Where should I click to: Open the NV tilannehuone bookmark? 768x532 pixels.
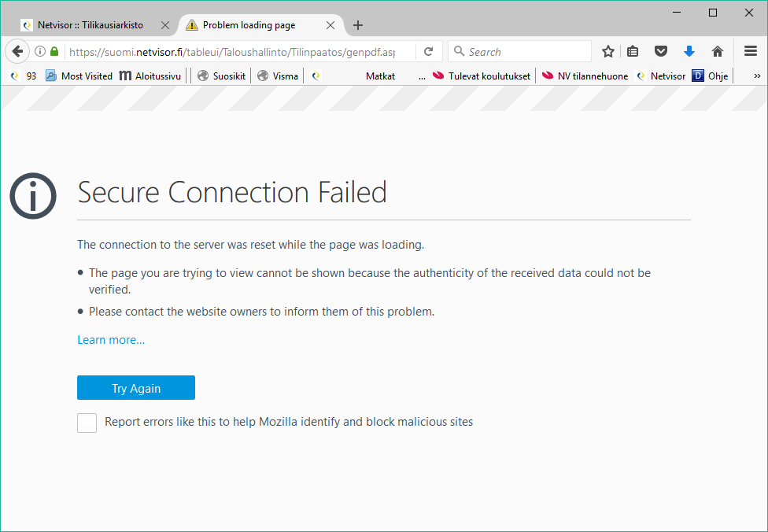click(x=585, y=76)
